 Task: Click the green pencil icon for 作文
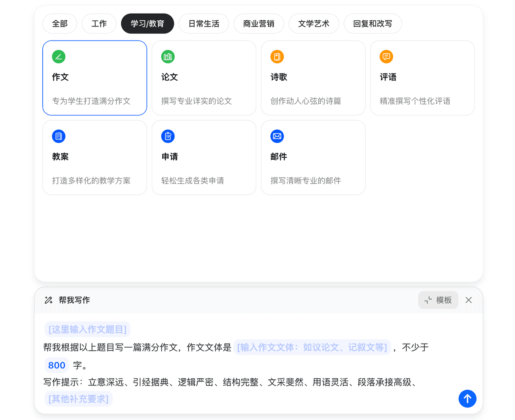(x=59, y=57)
